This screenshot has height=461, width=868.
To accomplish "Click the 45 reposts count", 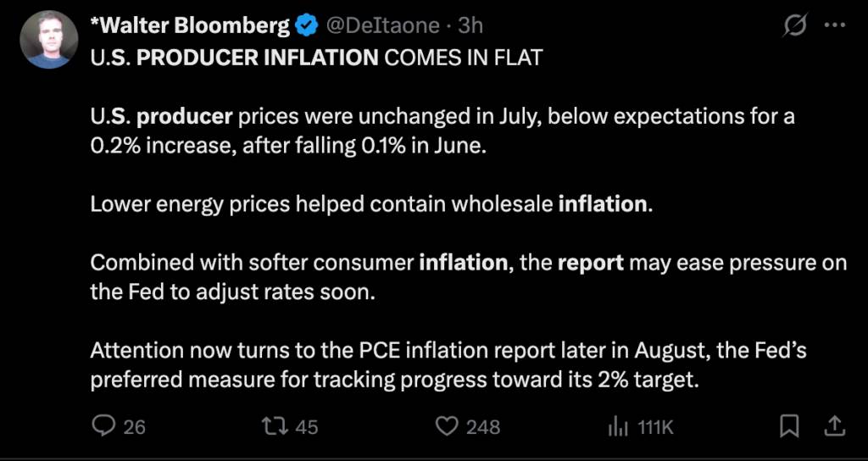I will pyautogui.click(x=307, y=427).
